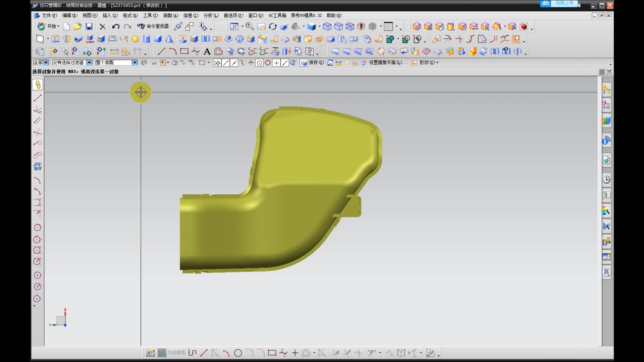Image resolution: width=644 pixels, height=362 pixels.
Task: Toggle the arc center snap point
Action: [x=259, y=63]
